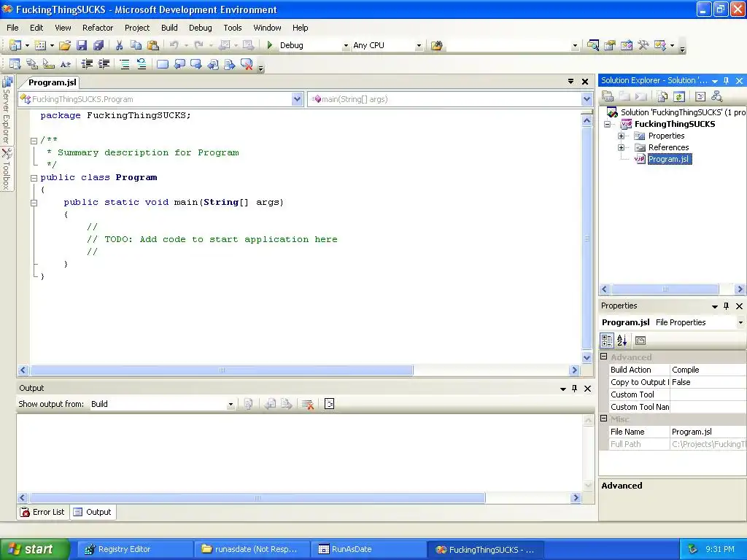Open the Show output from Build dropdown

coord(231,404)
